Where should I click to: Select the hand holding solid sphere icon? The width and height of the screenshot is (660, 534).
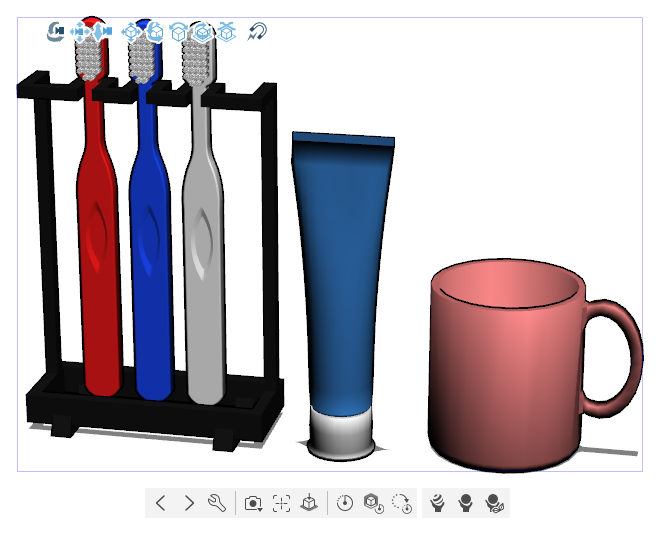click(466, 503)
